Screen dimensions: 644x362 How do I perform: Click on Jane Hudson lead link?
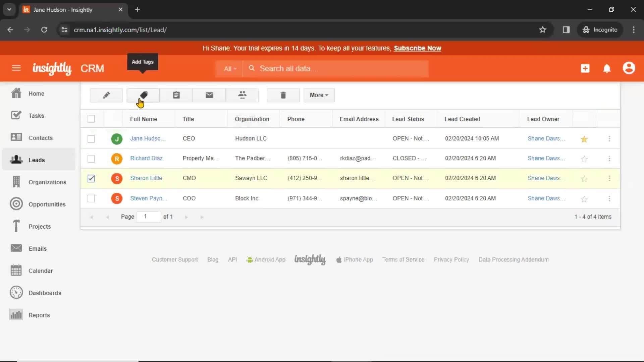148,138
